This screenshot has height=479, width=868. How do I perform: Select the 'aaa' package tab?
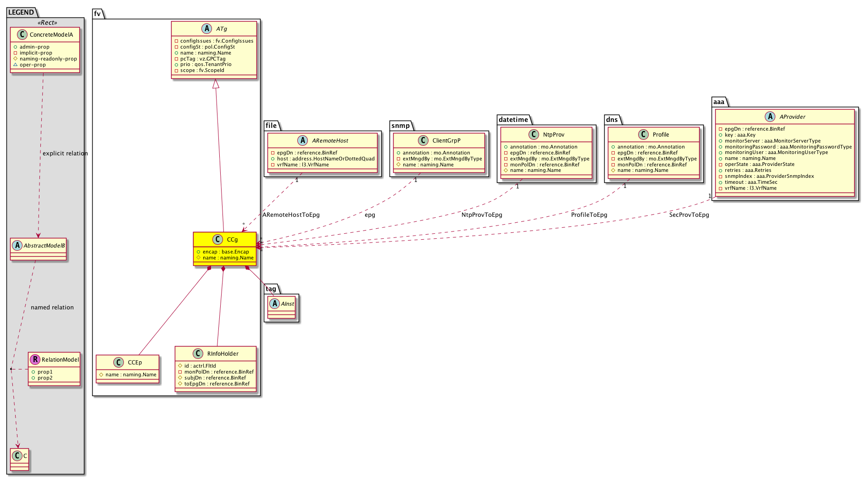click(718, 102)
